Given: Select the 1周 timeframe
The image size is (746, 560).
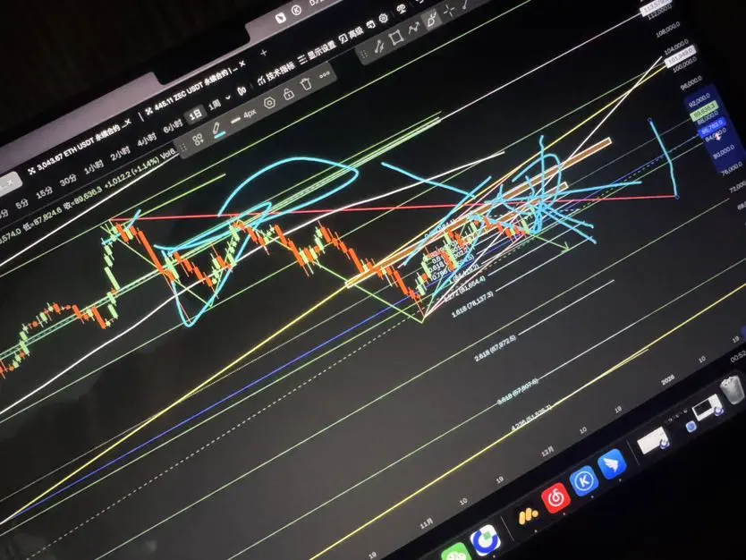Looking at the screenshot, I should [215, 104].
